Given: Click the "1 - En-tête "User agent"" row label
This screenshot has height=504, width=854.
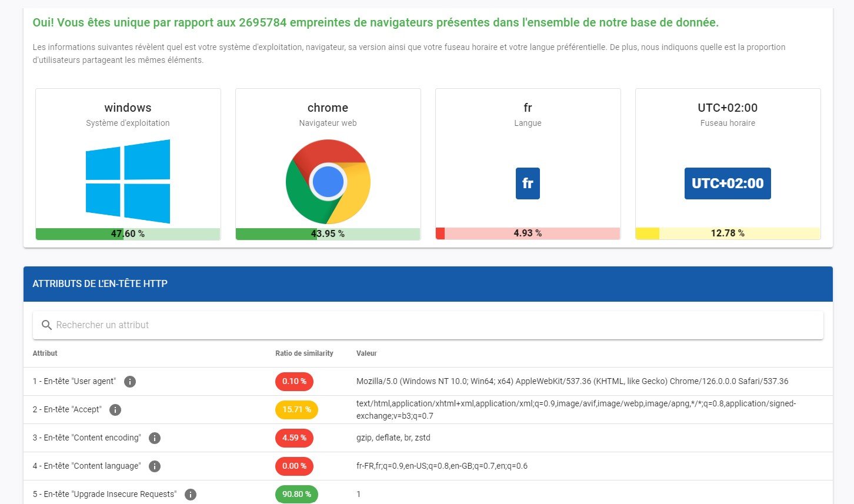Looking at the screenshot, I should [74, 382].
